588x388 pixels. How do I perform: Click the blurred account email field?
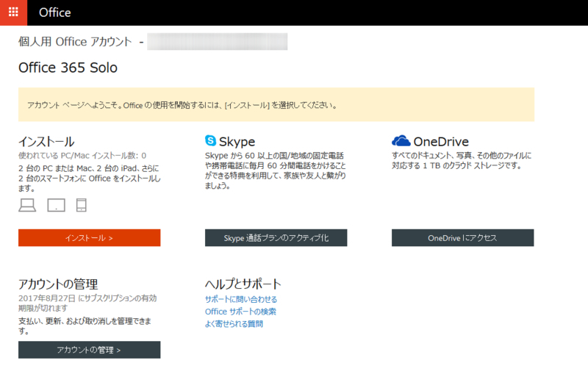217,42
